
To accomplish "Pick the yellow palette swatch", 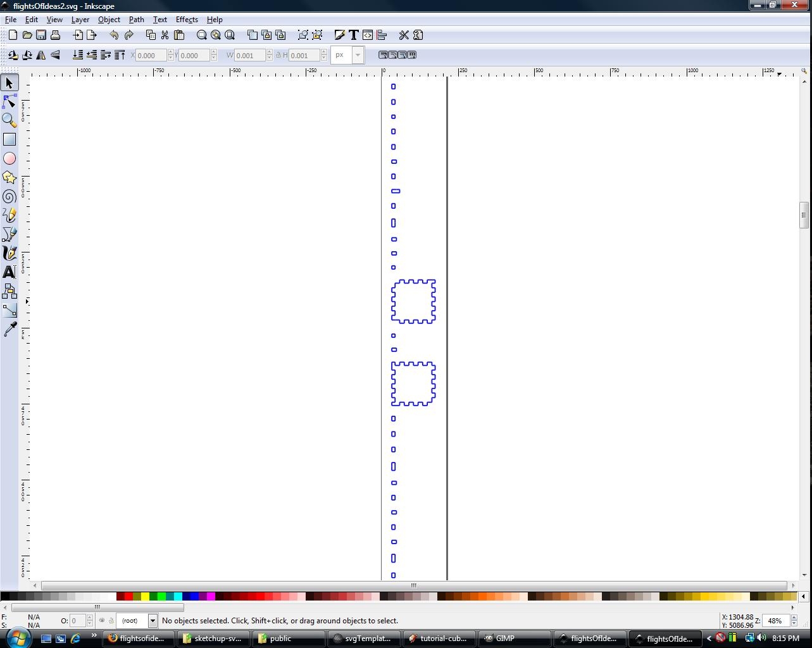I will (x=145, y=596).
